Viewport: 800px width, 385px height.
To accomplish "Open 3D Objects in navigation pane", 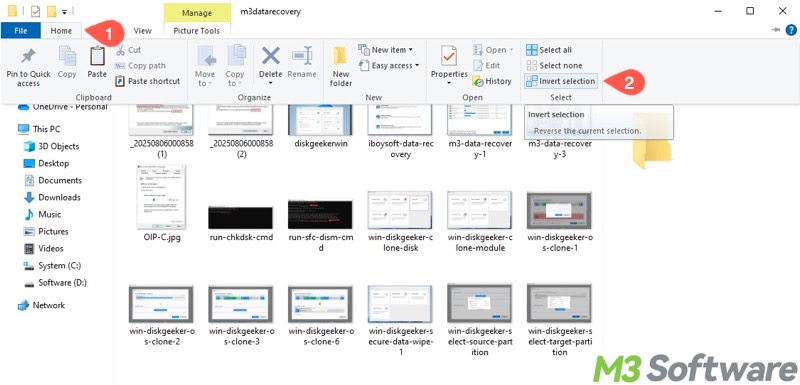I will 51,146.
